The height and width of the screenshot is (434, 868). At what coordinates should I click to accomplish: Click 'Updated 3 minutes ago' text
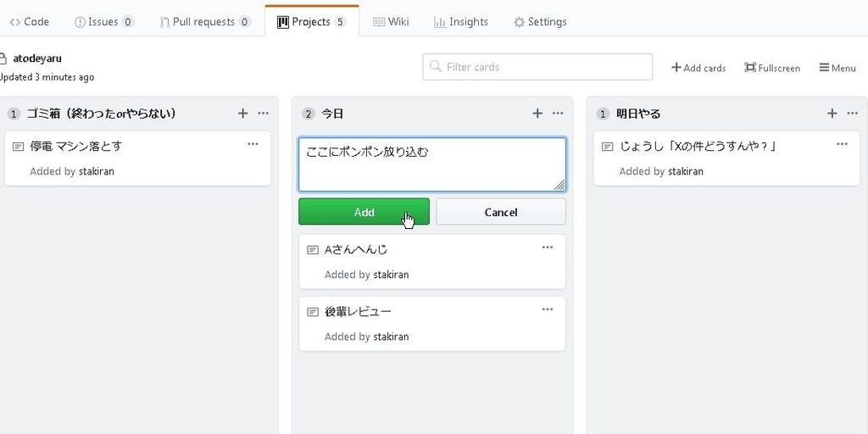click(46, 77)
